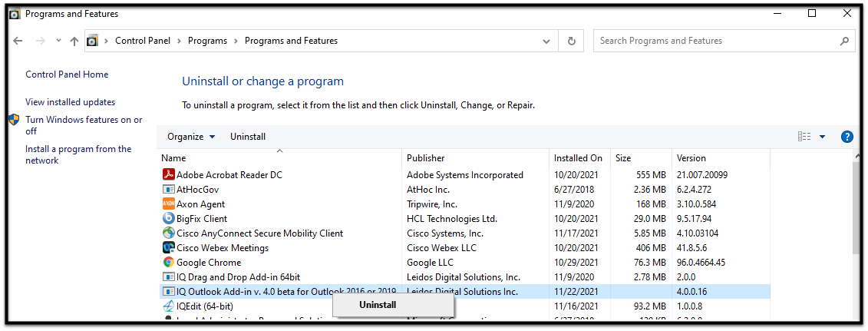
Task: Click the 555 MB size cell
Action: click(651, 175)
